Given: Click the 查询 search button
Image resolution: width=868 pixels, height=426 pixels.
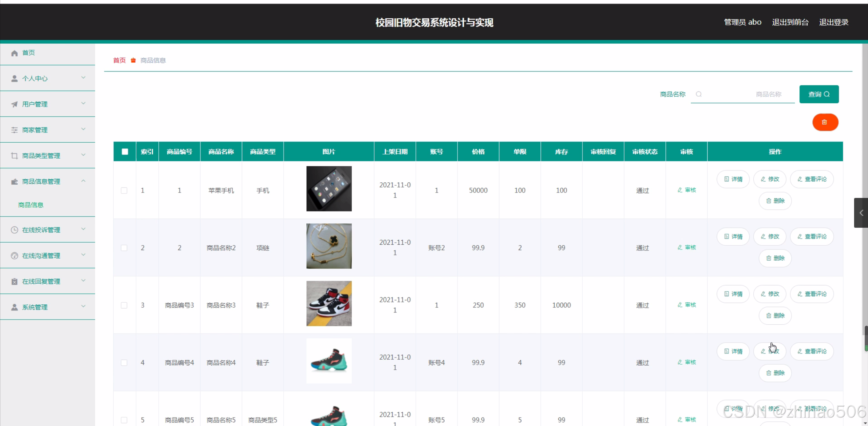Looking at the screenshot, I should pos(818,94).
